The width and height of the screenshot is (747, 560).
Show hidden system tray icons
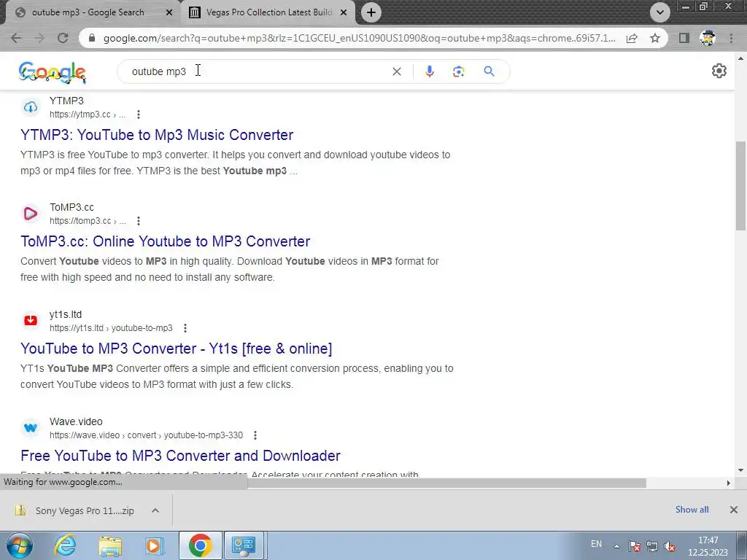tap(616, 545)
